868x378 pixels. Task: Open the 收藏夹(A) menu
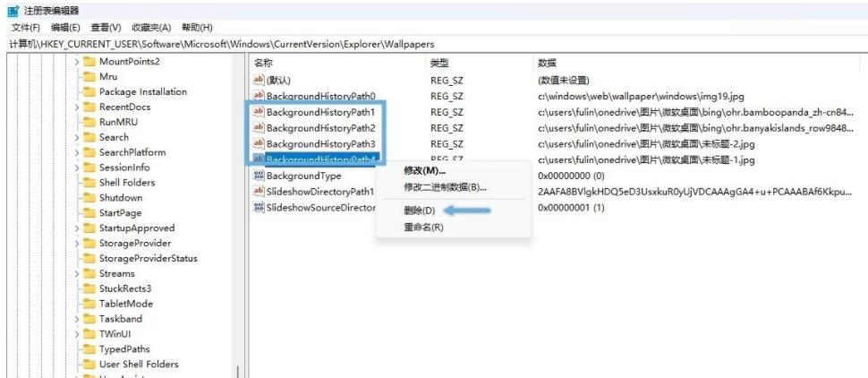[x=151, y=28]
